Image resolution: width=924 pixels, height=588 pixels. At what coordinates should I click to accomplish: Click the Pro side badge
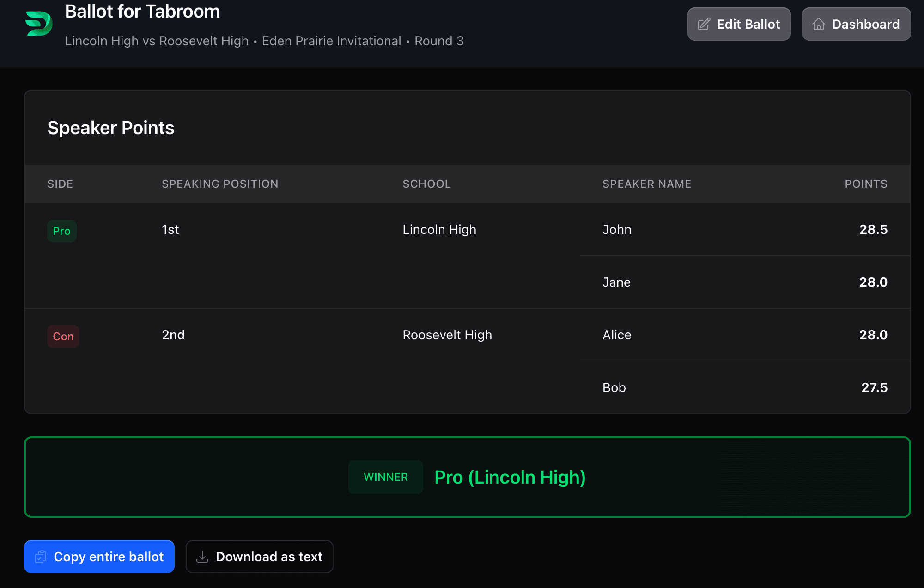[62, 231]
